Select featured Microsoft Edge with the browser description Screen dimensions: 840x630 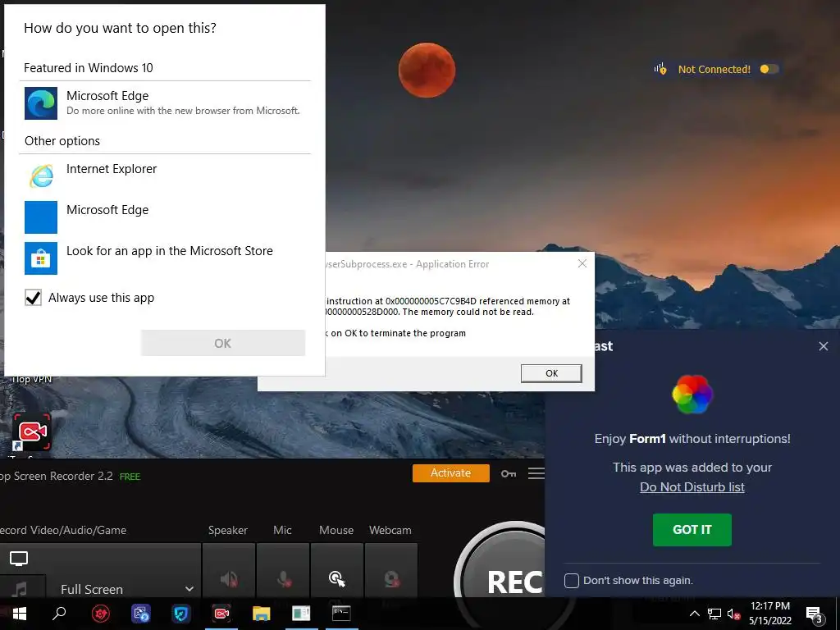pos(164,103)
